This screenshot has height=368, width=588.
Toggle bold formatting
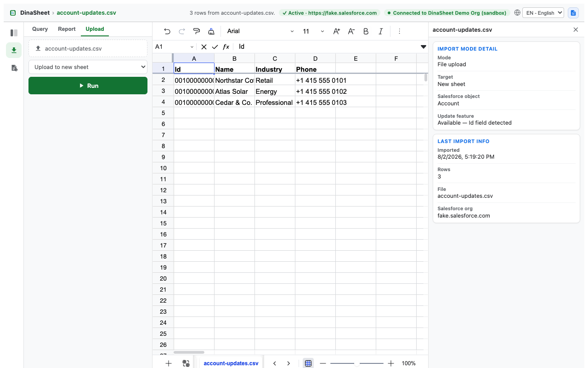[x=366, y=31]
